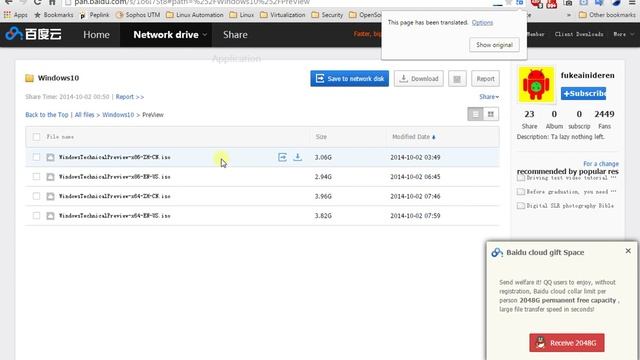Expand the More menu in the top bar
Image resolution: width=640 pixels, height=360 pixels.
click(623, 34)
